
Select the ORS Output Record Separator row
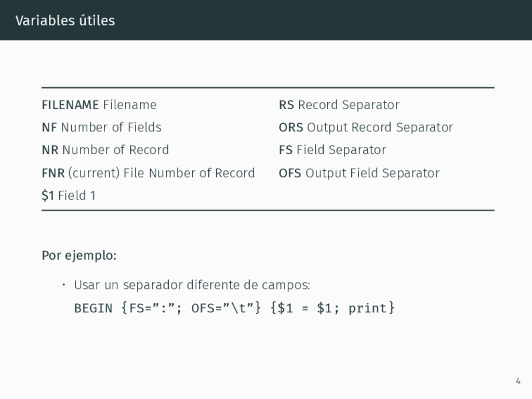(x=366, y=128)
